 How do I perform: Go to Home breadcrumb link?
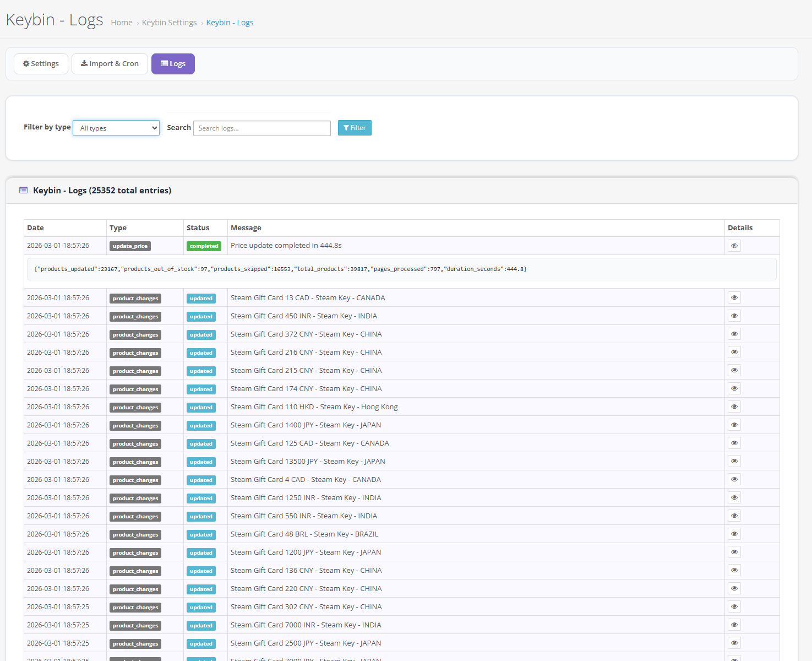[x=122, y=23]
